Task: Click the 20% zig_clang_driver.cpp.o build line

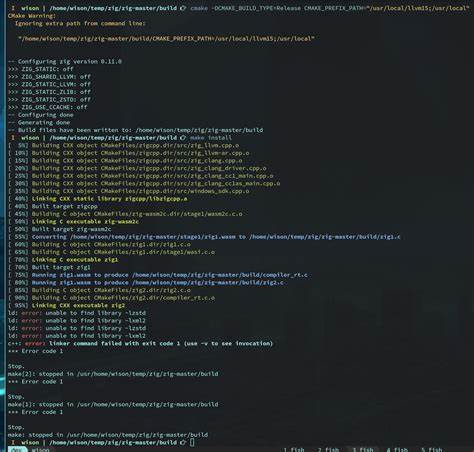Action: click(x=137, y=168)
